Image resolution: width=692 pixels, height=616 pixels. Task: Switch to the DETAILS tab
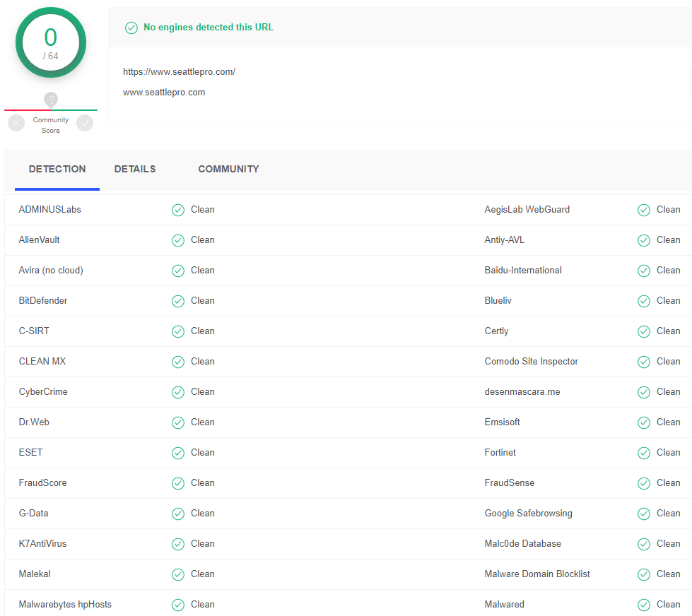(135, 169)
